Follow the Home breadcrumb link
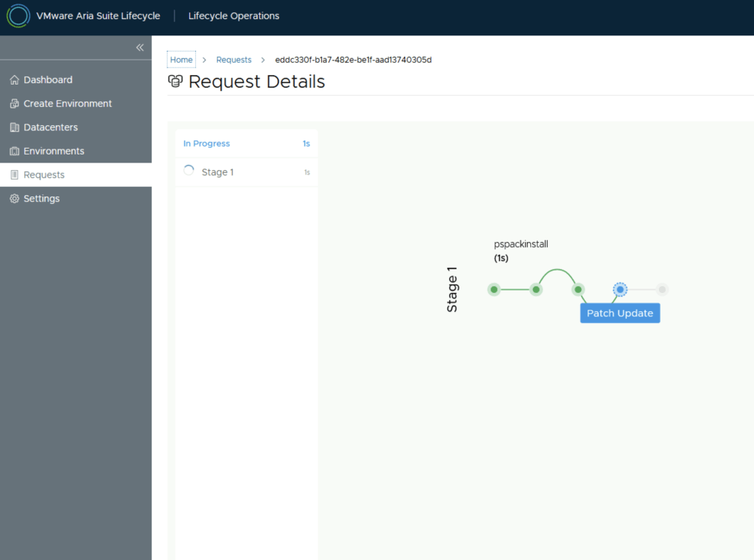The height and width of the screenshot is (560, 754). click(181, 60)
